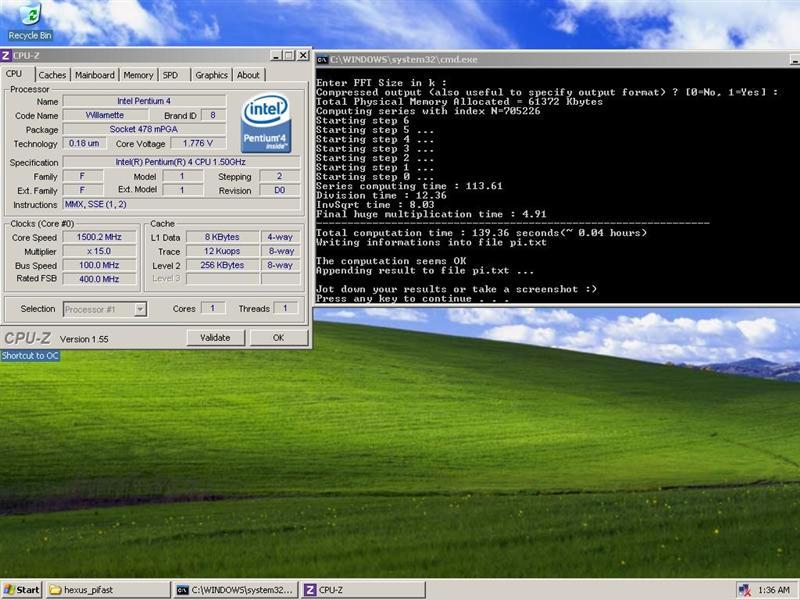Screen dimensions: 800x600
Task: Click the 'Shortcut to OC' desktop label
Action: click(x=30, y=356)
